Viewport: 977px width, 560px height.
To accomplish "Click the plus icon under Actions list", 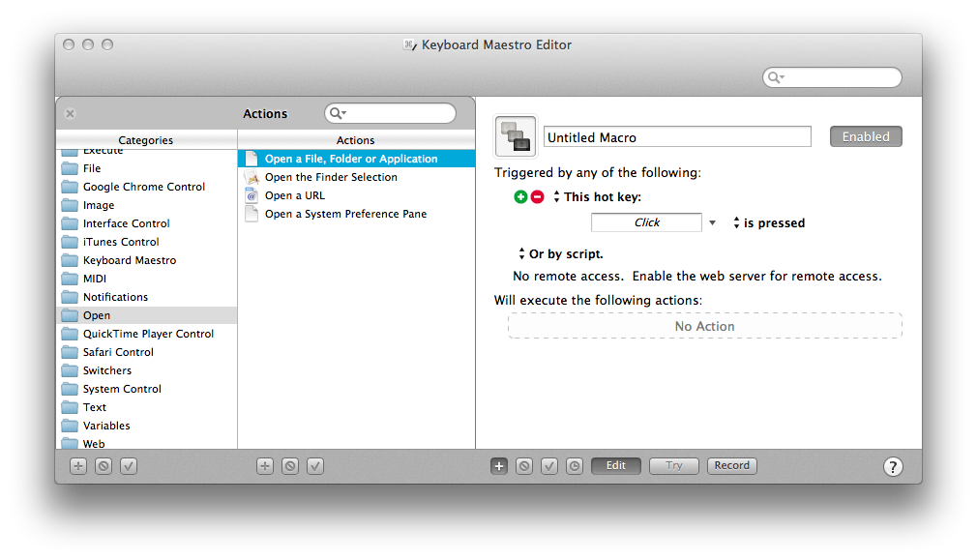I will [265, 466].
